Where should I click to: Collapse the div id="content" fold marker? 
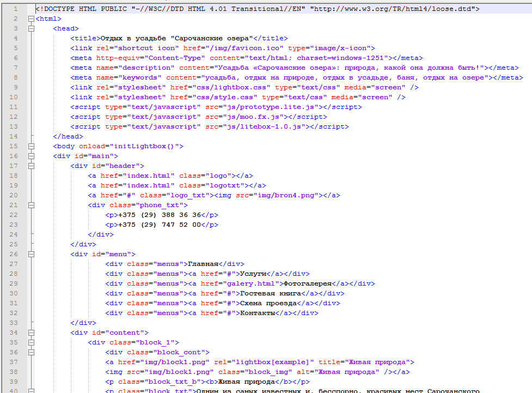pos(31,332)
